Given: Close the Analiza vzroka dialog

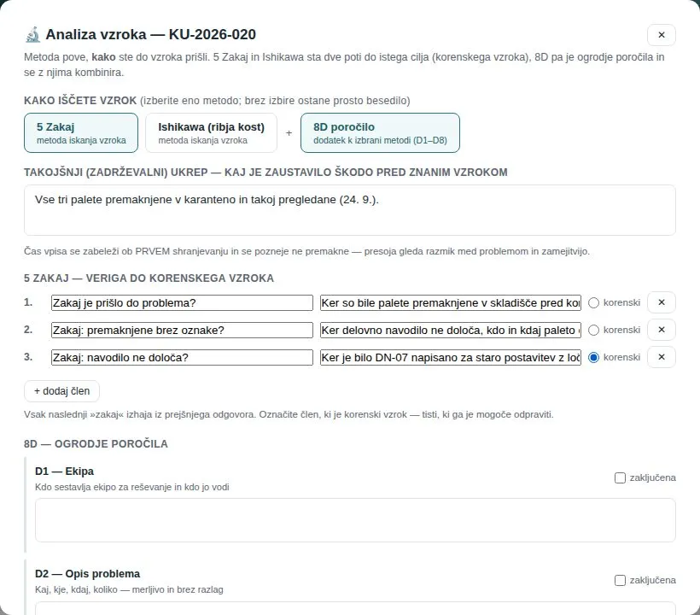Looking at the screenshot, I should [662, 35].
